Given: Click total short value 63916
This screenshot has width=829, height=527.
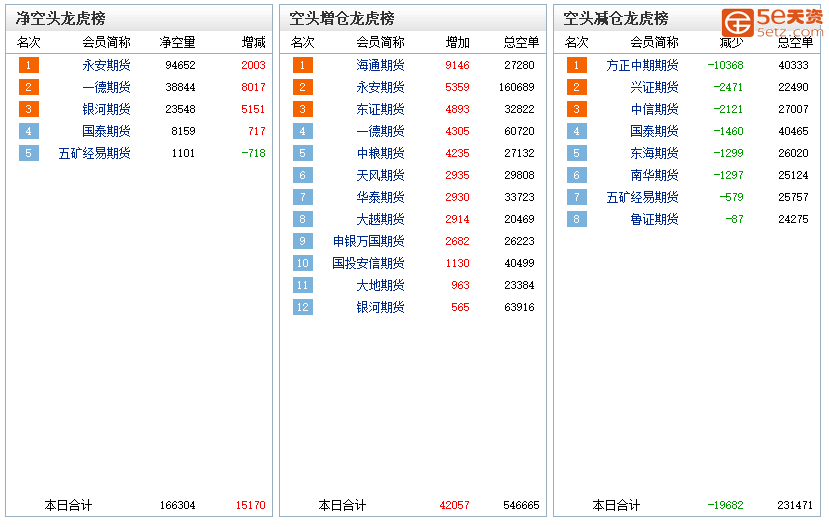Looking at the screenshot, I should coord(519,307).
